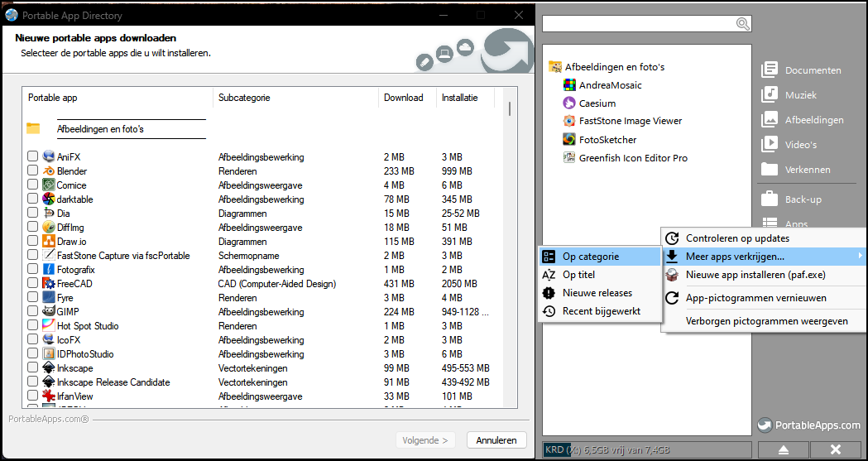The width and height of the screenshot is (868, 461).
Task: Click the Fotografix app icon
Action: pyautogui.click(x=48, y=270)
